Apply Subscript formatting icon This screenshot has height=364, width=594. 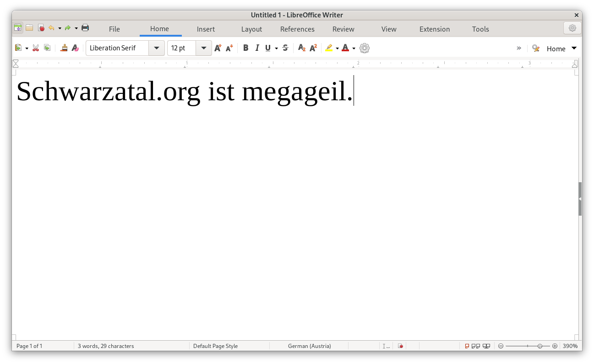click(x=301, y=48)
